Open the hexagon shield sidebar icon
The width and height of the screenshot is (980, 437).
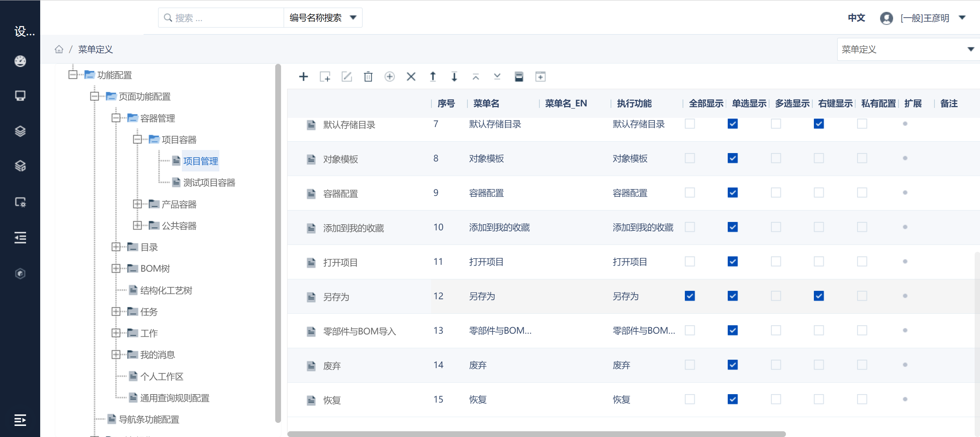pyautogui.click(x=20, y=273)
